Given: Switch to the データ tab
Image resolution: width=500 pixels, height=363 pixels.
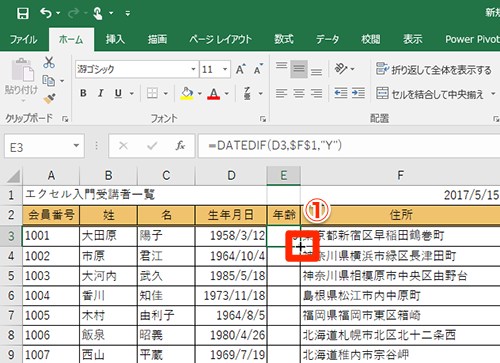Looking at the screenshot, I should tap(327, 39).
